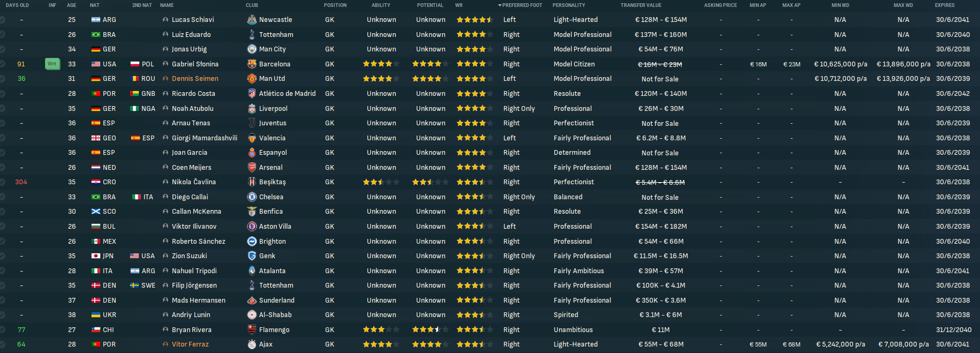This screenshot has height=353, width=980.
Task: Click the Juventus club logo
Action: (252, 123)
